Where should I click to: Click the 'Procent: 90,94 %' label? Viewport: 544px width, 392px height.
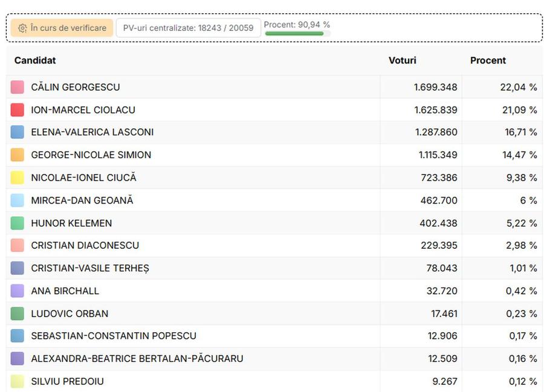297,25
